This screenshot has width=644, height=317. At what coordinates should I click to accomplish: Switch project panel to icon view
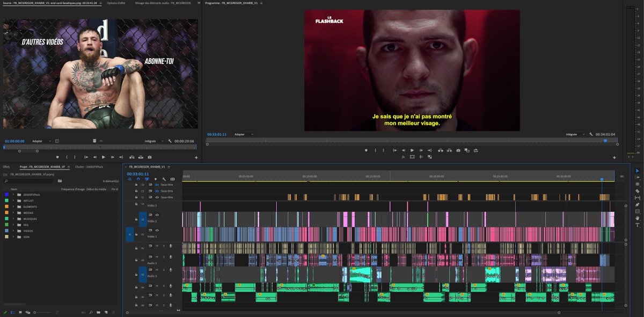pos(20,312)
